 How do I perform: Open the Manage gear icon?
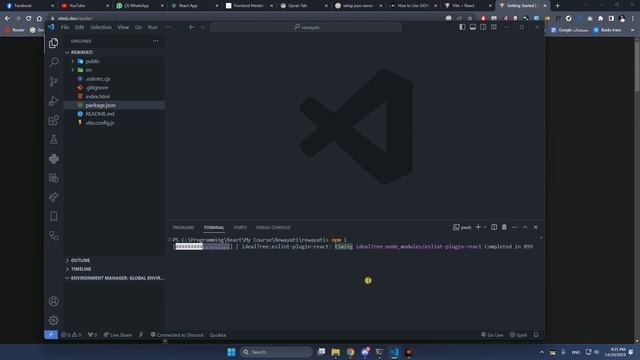53,320
